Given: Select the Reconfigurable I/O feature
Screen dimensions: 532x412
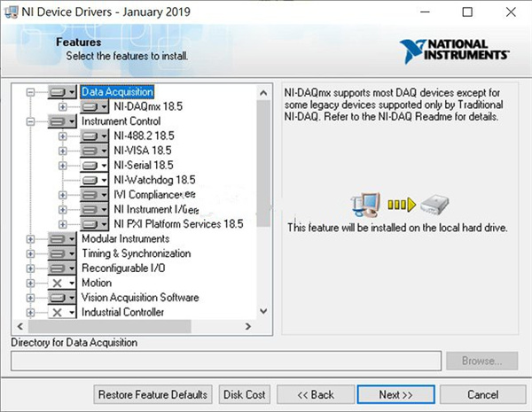Looking at the screenshot, I should tap(123, 268).
